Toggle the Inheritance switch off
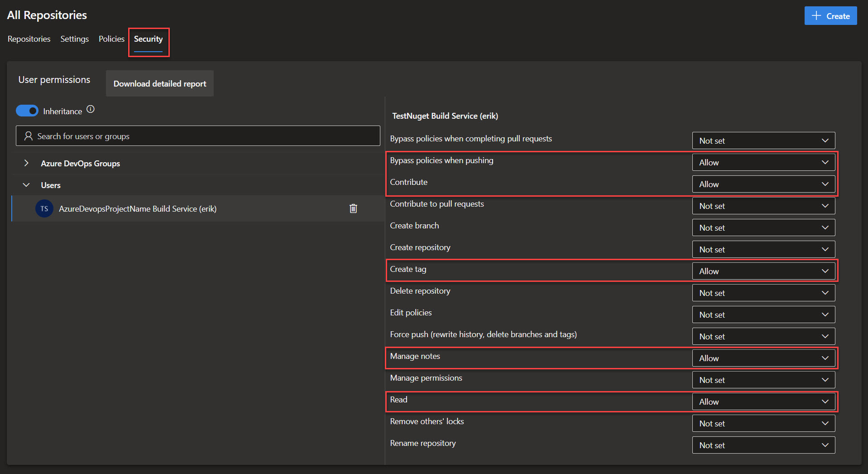The image size is (868, 474). point(27,111)
